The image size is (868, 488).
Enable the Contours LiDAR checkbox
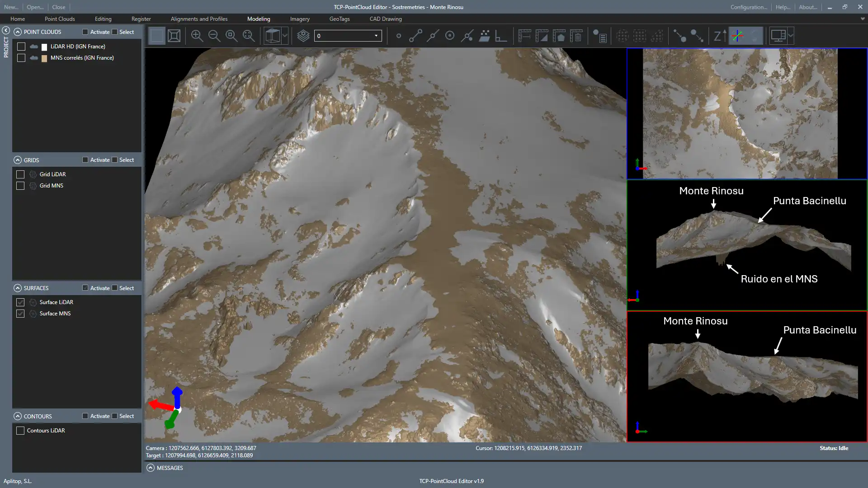[20, 431]
